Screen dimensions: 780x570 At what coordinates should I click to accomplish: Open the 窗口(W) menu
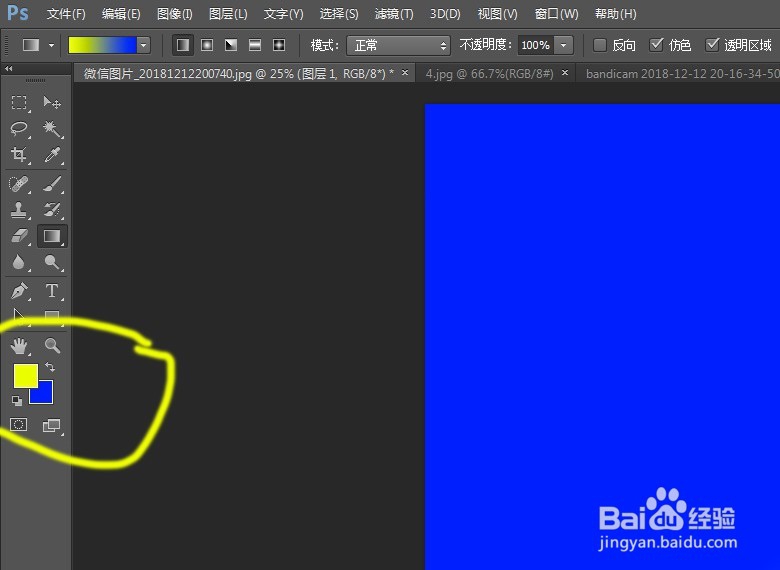tap(556, 14)
